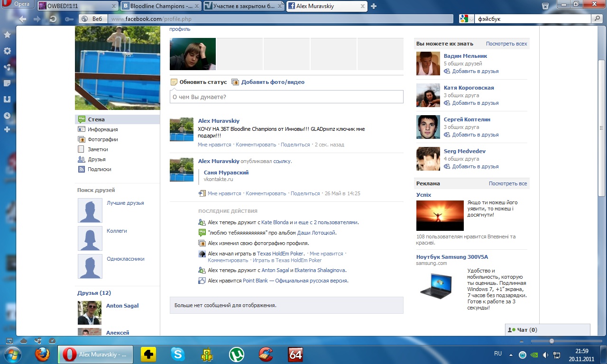The height and width of the screenshot is (364, 607).
Task: Toggle the Opera panels sidebar from status bar
Action: pyautogui.click(x=9, y=341)
